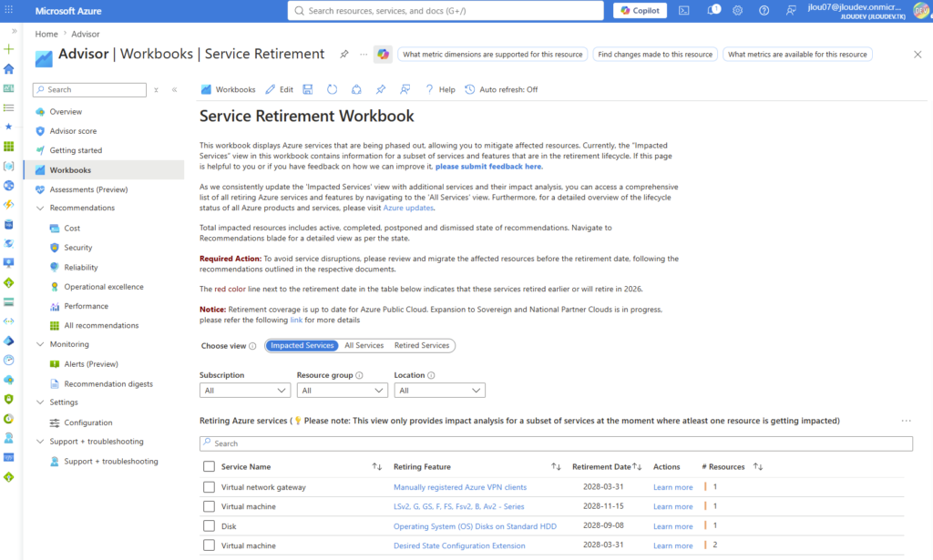Viewport: 933px width, 560px height.
Task: Open Assessments (Preview)
Action: pos(88,189)
